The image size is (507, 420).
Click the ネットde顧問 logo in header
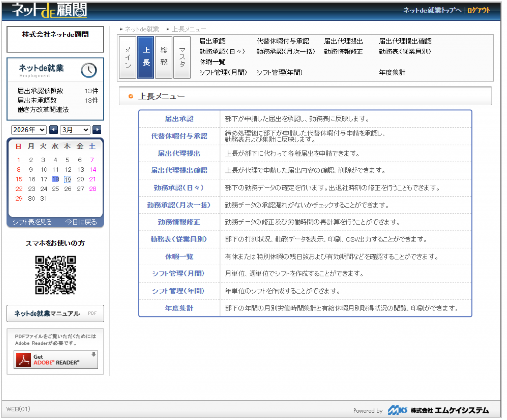point(50,11)
